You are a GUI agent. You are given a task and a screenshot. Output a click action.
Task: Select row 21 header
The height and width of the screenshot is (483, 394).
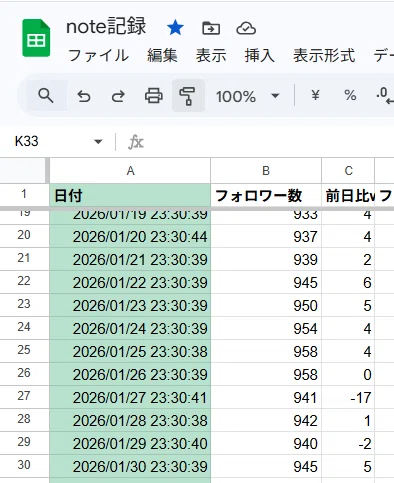(x=24, y=258)
